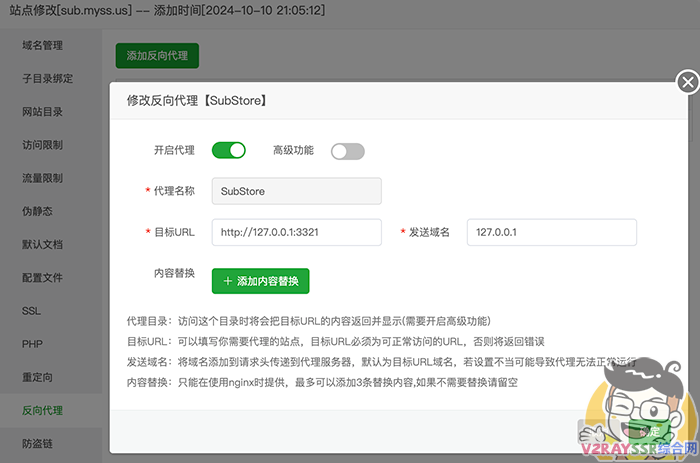
Task: Go to the 流量限制 tab
Action: click(x=43, y=178)
